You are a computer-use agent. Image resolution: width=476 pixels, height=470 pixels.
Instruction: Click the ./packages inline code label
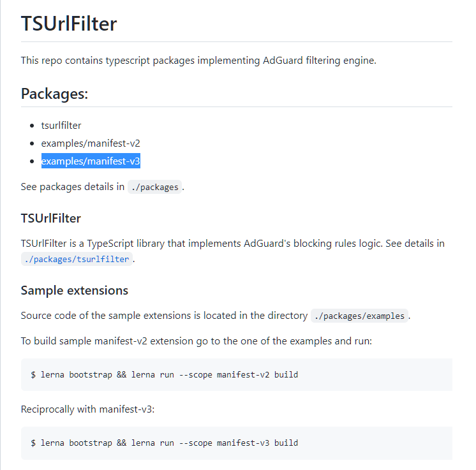(x=154, y=187)
